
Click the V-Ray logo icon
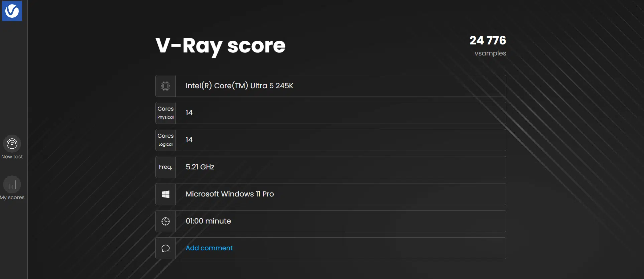(12, 11)
